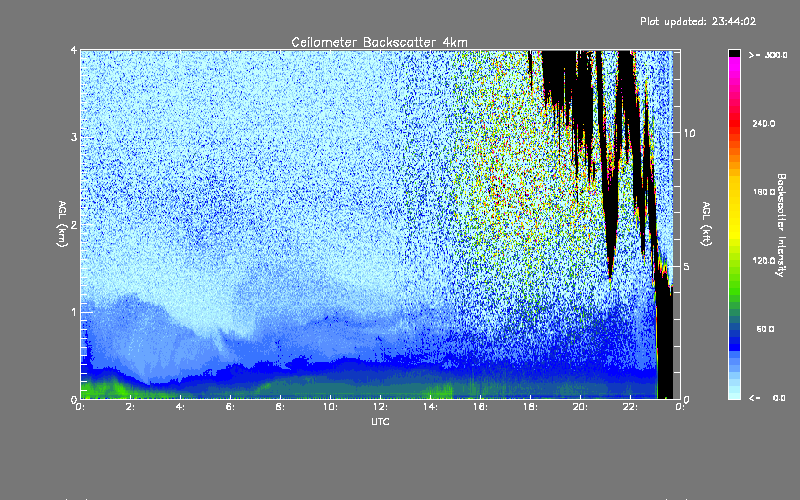Click the green surface backscatter patch near 14 UTC

pyautogui.click(x=439, y=391)
